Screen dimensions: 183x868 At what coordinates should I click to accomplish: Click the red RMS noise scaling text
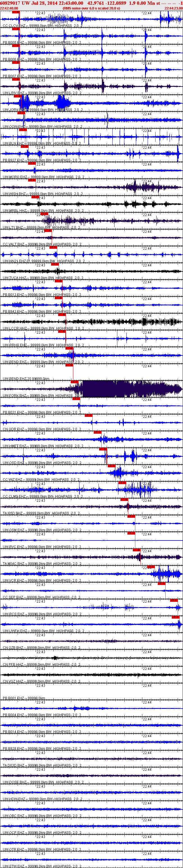point(91,8)
